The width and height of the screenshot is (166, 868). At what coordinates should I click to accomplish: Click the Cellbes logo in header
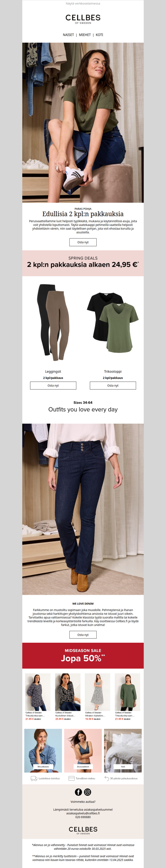83,19
